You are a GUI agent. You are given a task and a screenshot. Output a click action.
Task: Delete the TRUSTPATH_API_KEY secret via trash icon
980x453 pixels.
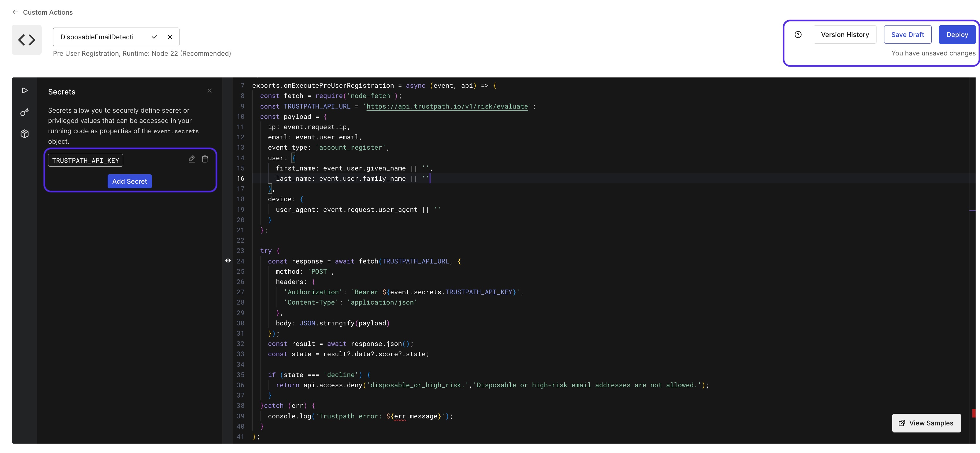(x=205, y=159)
